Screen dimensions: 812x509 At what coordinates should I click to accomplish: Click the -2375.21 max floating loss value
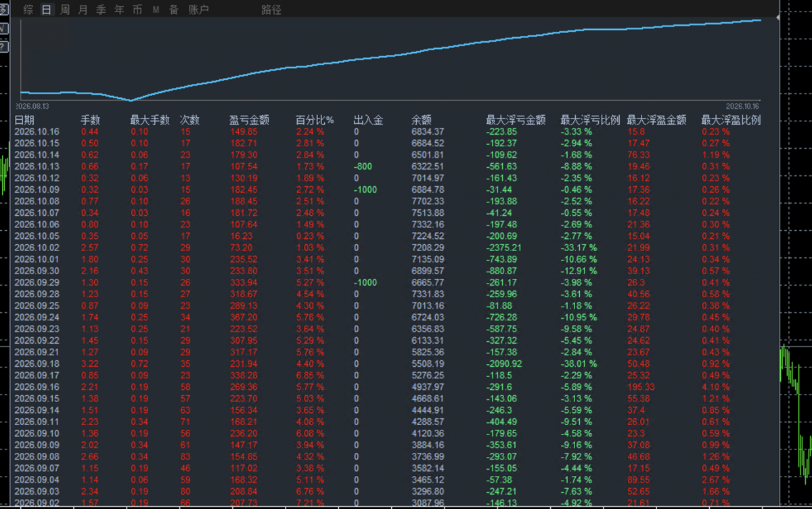coord(503,247)
